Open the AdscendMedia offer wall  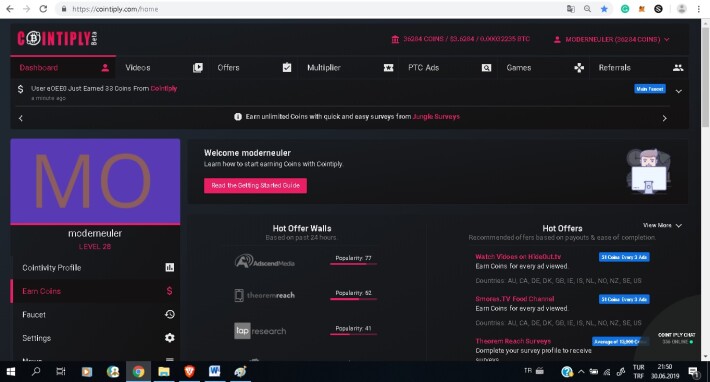click(264, 261)
